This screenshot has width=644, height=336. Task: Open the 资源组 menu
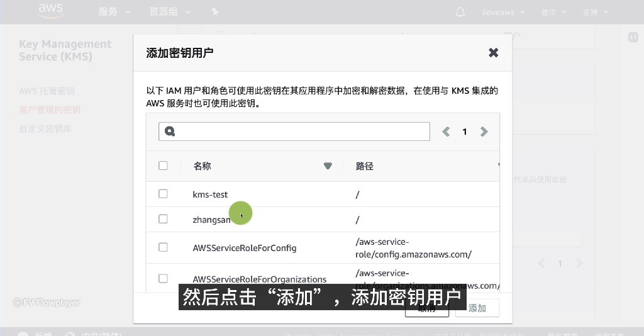point(170,12)
